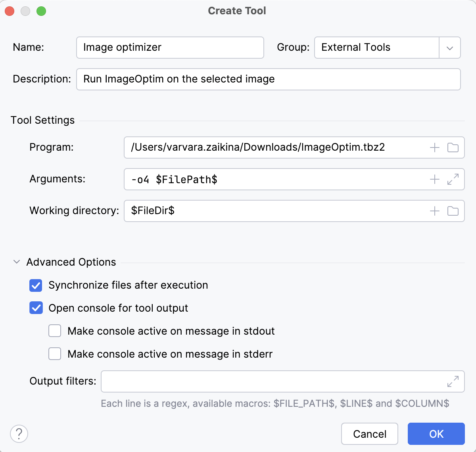Viewport: 476px width, 452px height.
Task: Cancel the tool creation
Action: (369, 434)
